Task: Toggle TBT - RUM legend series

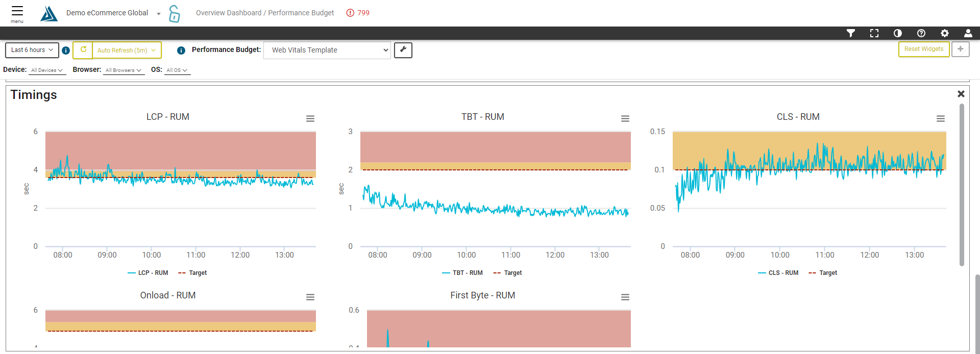Action: pos(462,273)
